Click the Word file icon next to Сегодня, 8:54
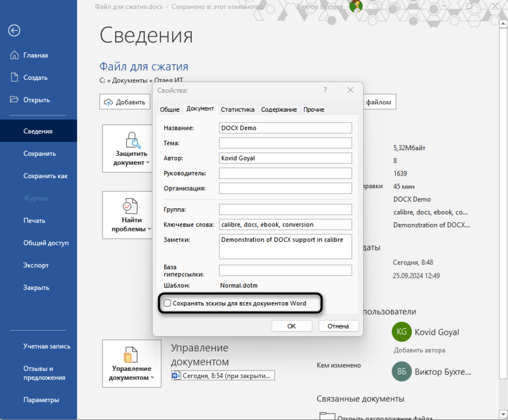Image resolution: width=508 pixels, height=420 pixels. coord(176,375)
